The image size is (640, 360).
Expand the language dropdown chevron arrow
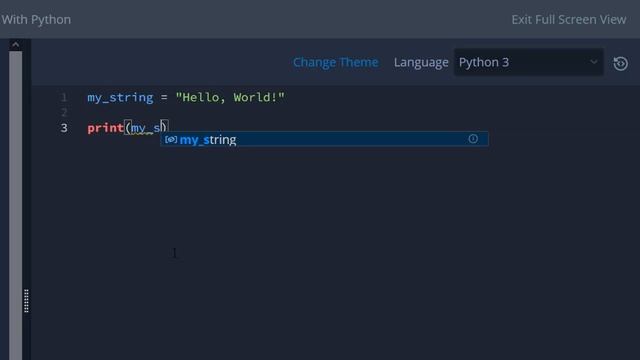point(593,62)
